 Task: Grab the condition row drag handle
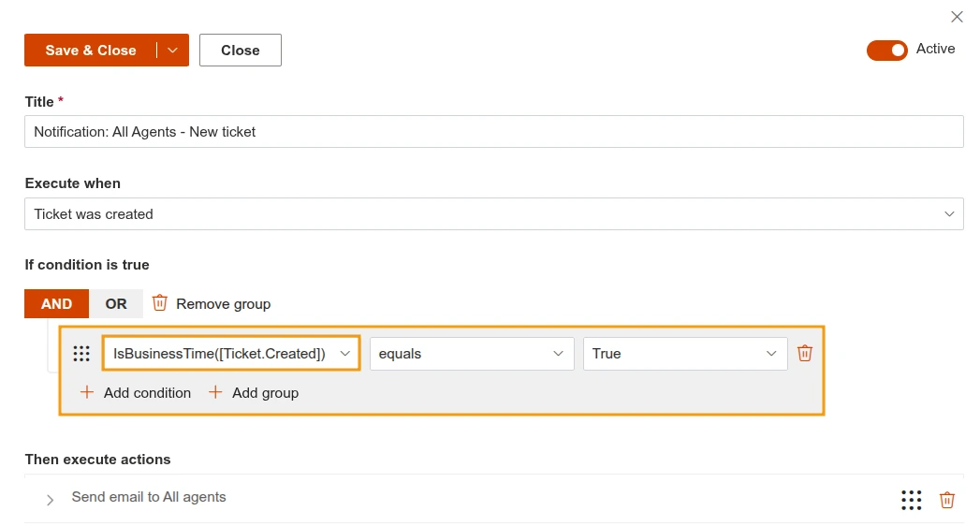pos(81,354)
